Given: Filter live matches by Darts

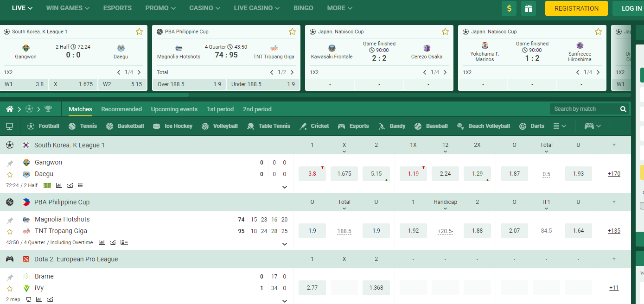Looking at the screenshot, I should pos(531,126).
